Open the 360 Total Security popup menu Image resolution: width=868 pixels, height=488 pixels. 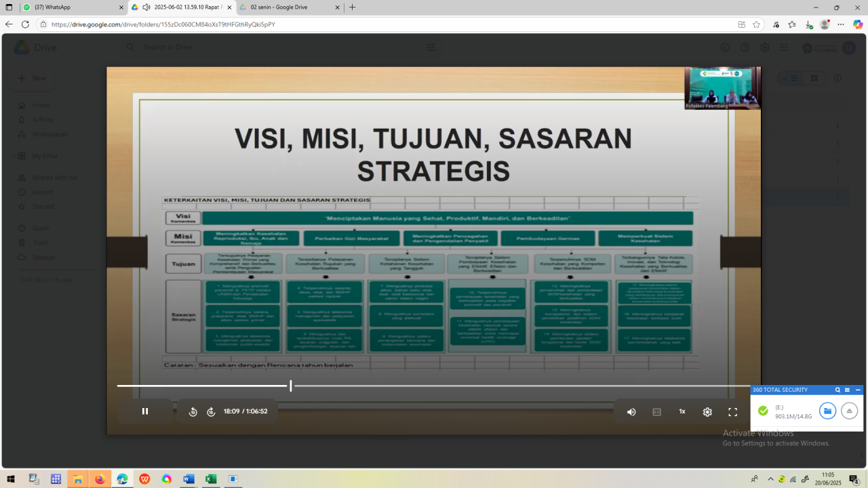pos(847,390)
